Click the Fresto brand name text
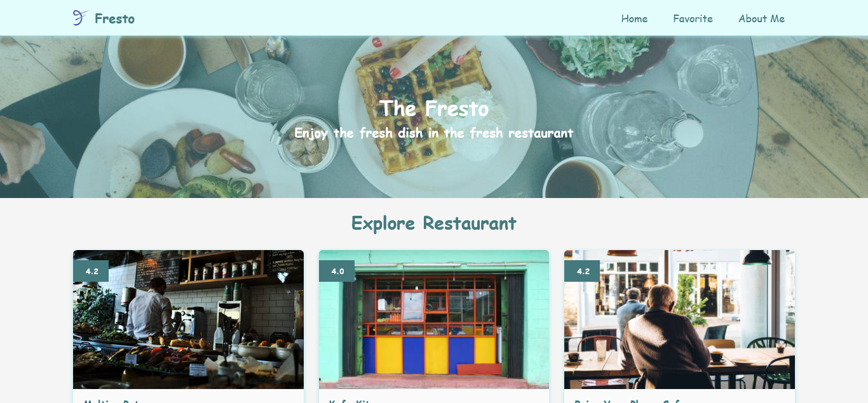Image resolution: width=868 pixels, height=403 pixels. click(x=114, y=18)
